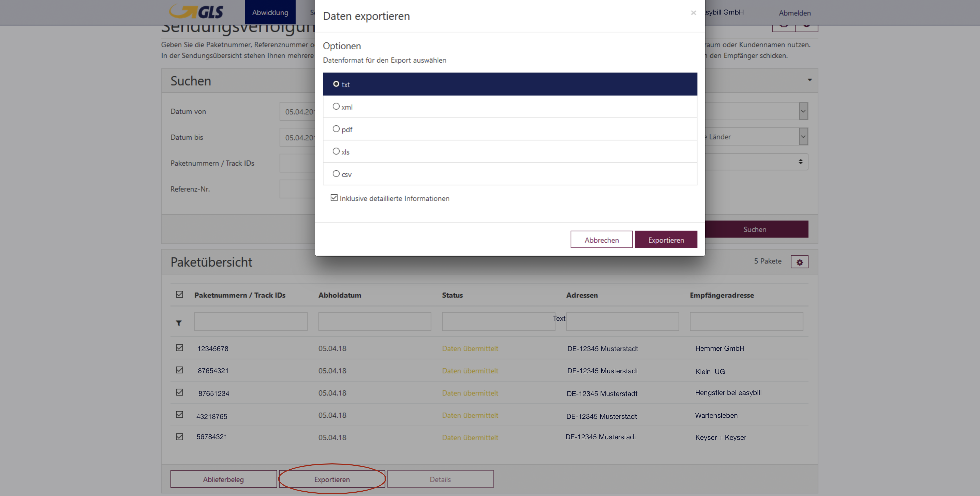Toggle select-all checkbox in table header
The height and width of the screenshot is (496, 980).
point(180,295)
